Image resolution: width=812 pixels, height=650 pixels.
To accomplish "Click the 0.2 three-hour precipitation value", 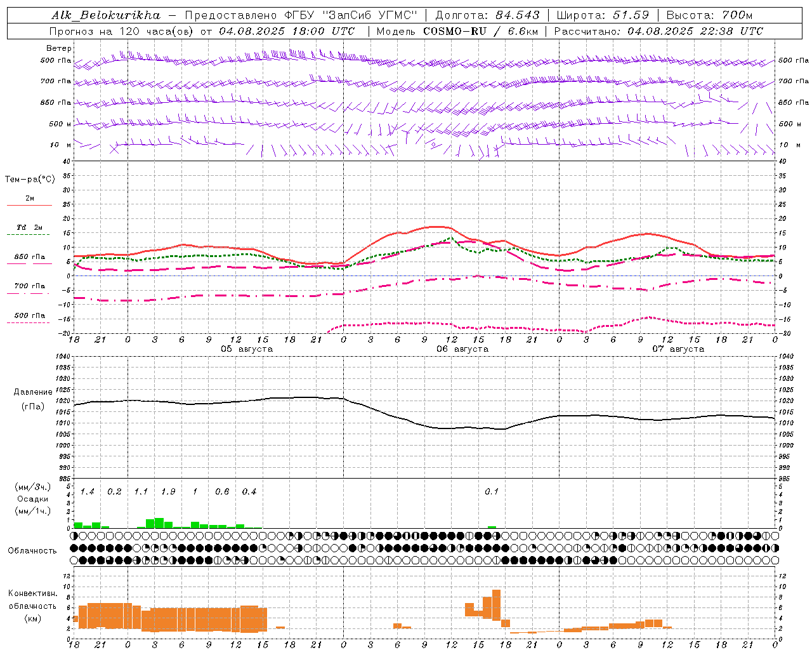I will click(114, 492).
